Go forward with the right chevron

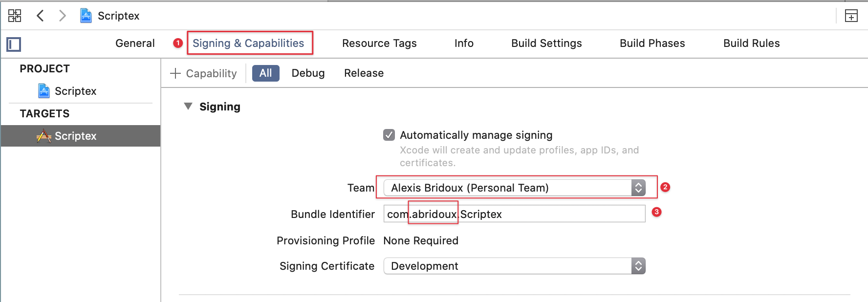[62, 16]
